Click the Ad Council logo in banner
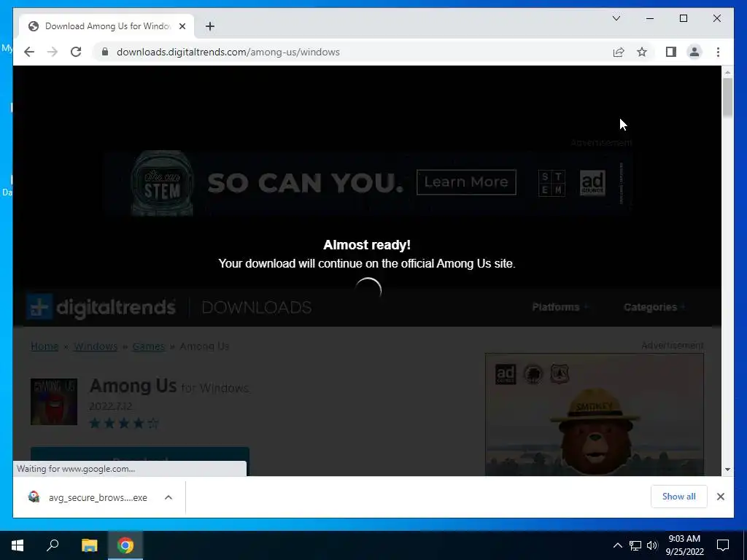747x560 pixels. coord(592,183)
